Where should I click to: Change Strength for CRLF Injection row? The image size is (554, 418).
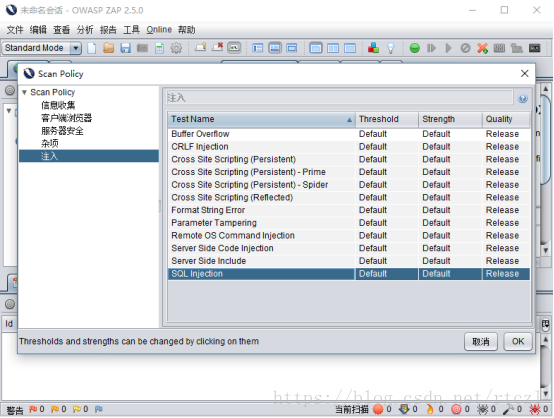pyautogui.click(x=450, y=147)
